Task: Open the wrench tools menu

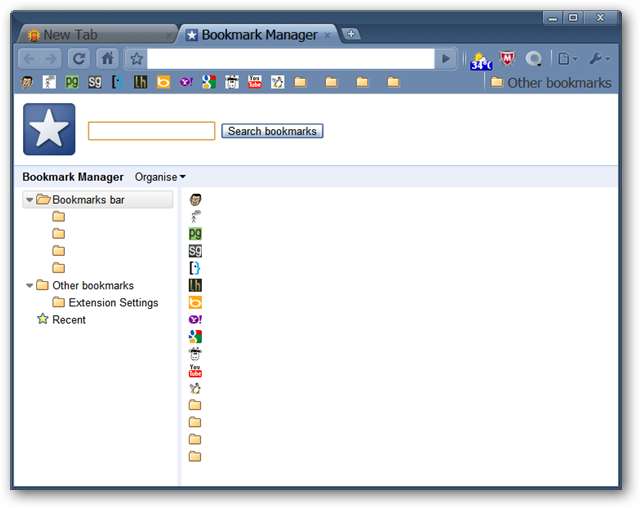Action: (599, 59)
